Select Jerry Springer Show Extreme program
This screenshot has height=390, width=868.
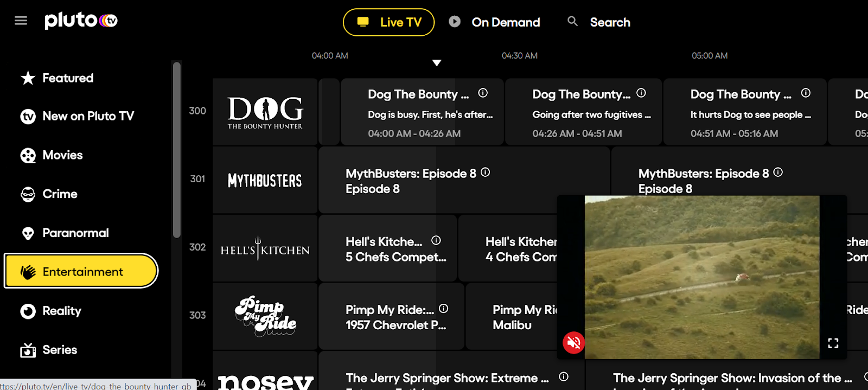pyautogui.click(x=452, y=371)
